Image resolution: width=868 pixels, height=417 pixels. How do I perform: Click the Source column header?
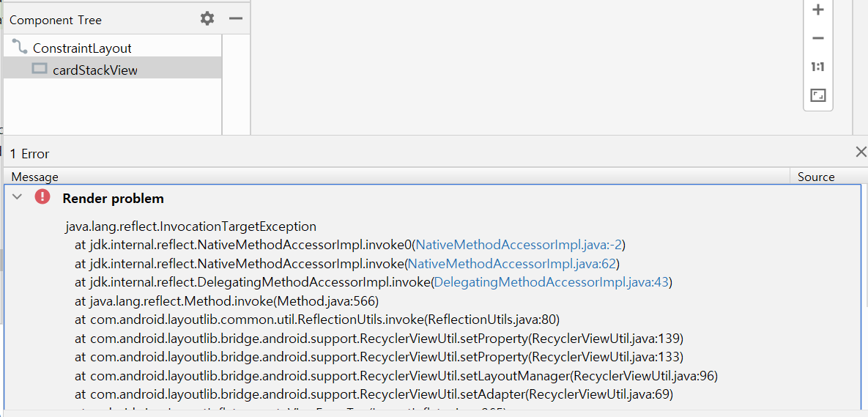point(816,177)
